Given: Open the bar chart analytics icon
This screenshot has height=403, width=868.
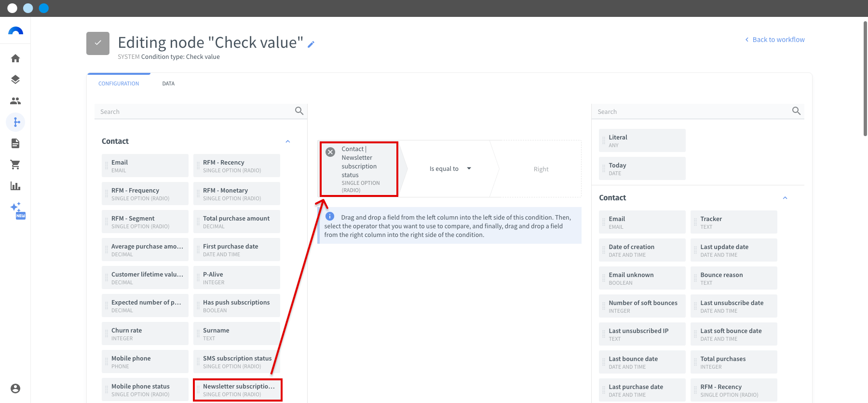Looking at the screenshot, I should (x=15, y=186).
